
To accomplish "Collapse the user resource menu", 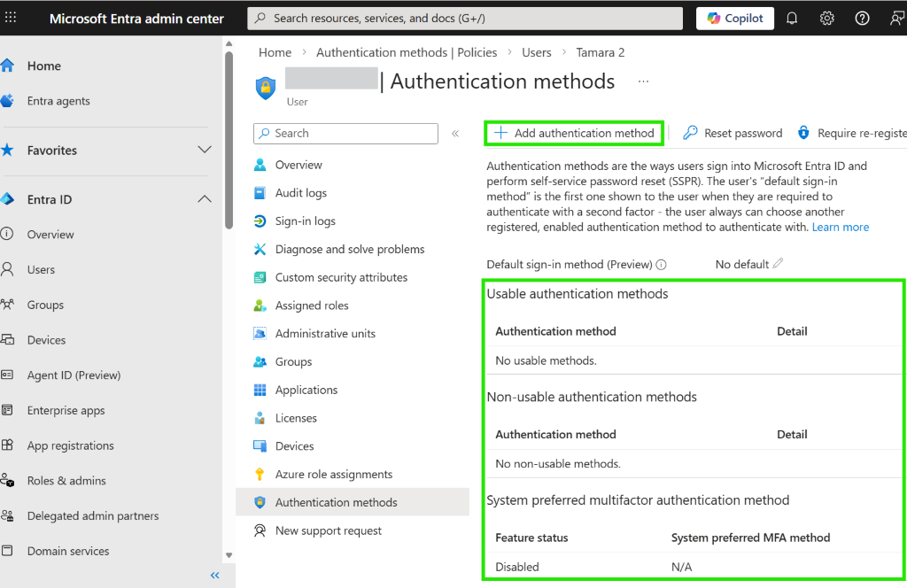I will (x=455, y=134).
